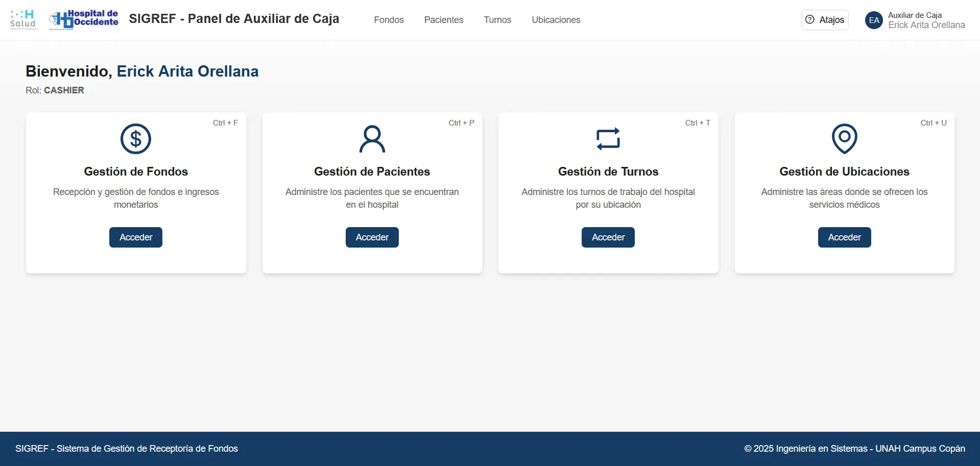
Task: Click the EA user avatar
Action: [x=874, y=20]
